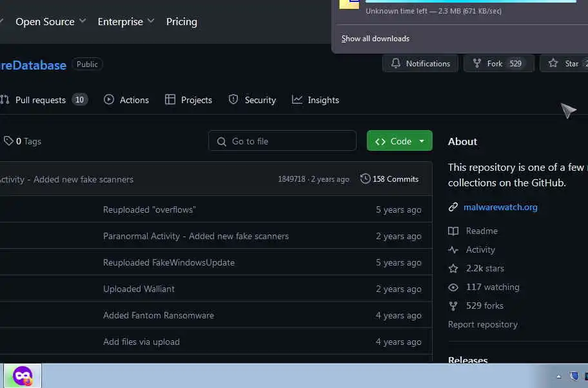Screen dimensions: 588x388
Task: Open latest commit message Added new fake scanners
Action: point(83,180)
